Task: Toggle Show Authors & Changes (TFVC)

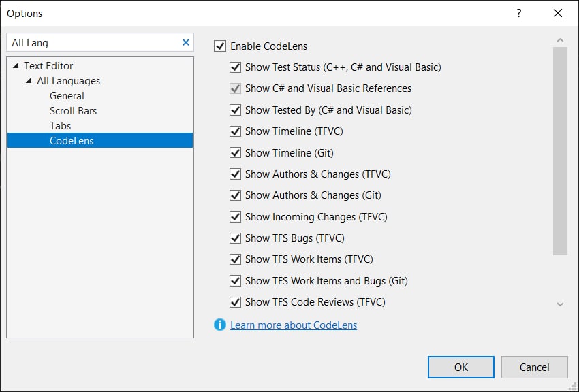Action: click(x=235, y=174)
